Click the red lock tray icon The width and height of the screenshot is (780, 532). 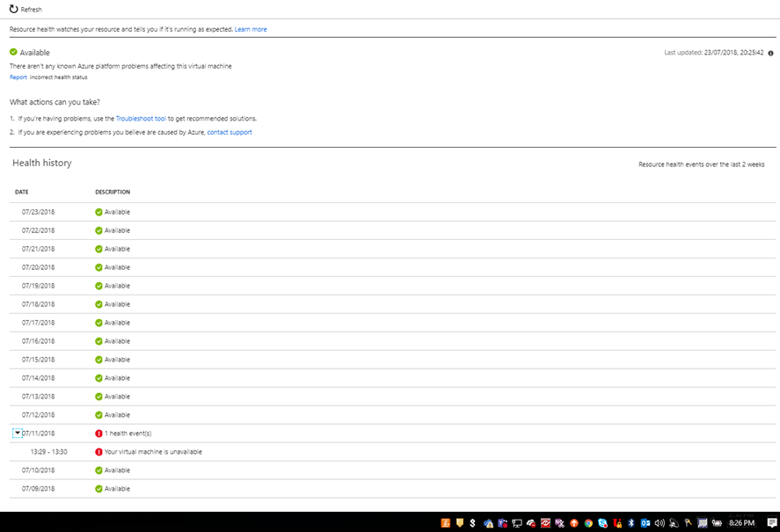pos(617,523)
